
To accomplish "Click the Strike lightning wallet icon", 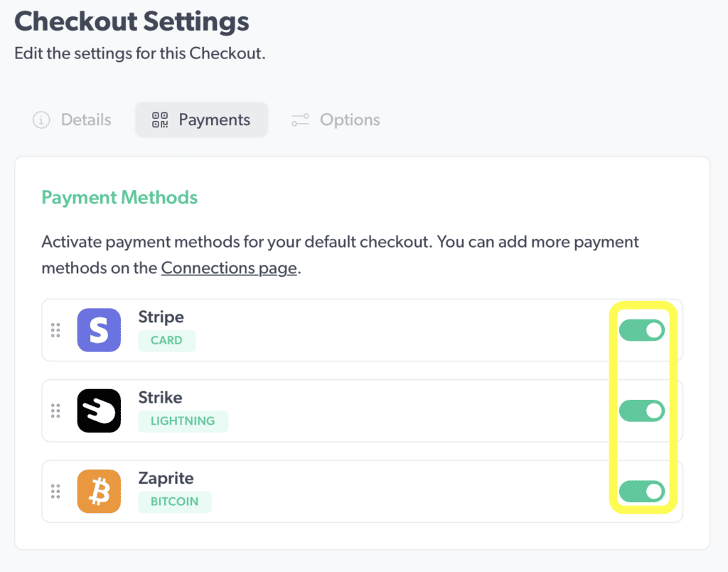I will (98, 411).
